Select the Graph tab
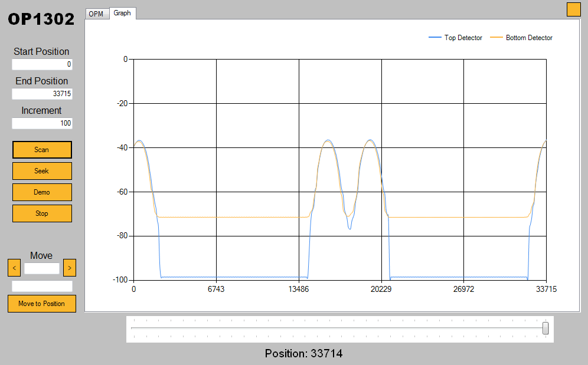This screenshot has width=588, height=365. click(122, 13)
